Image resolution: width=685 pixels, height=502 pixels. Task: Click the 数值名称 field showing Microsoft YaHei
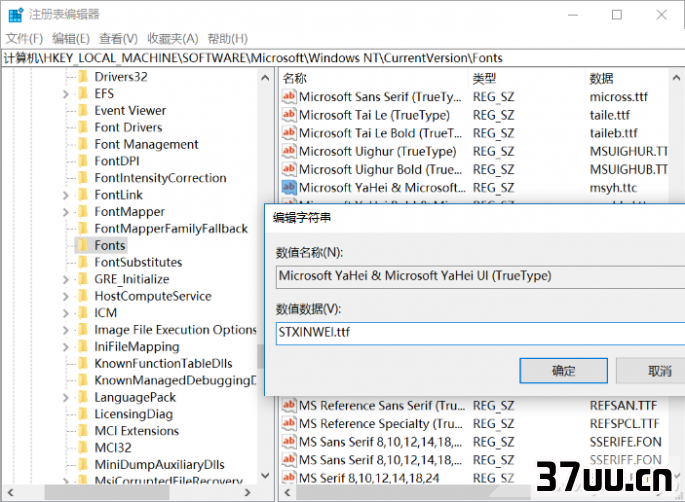click(x=480, y=277)
